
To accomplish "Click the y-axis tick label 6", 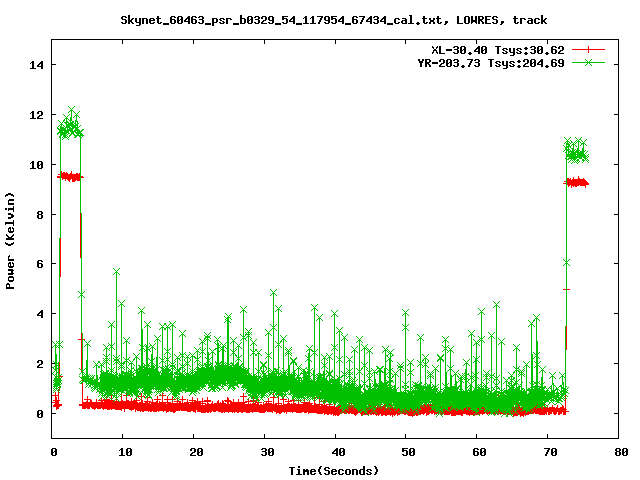I will click(40, 264).
